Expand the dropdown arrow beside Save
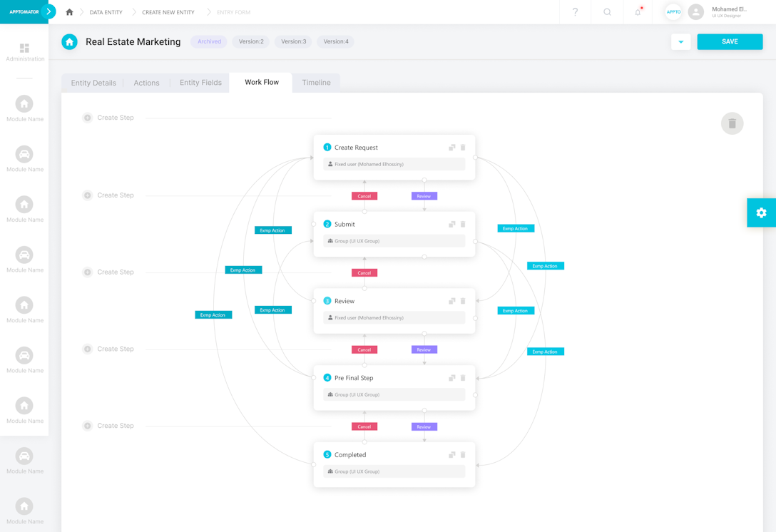The width and height of the screenshot is (776, 532). coord(680,42)
